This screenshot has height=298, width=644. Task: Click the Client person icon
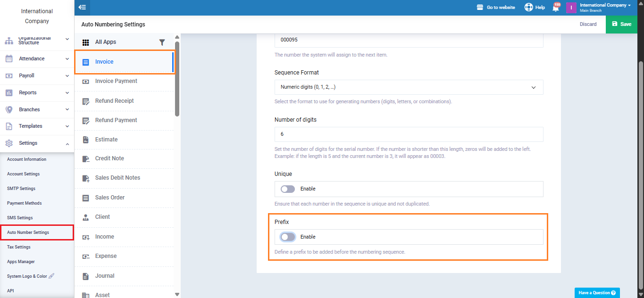(x=86, y=217)
